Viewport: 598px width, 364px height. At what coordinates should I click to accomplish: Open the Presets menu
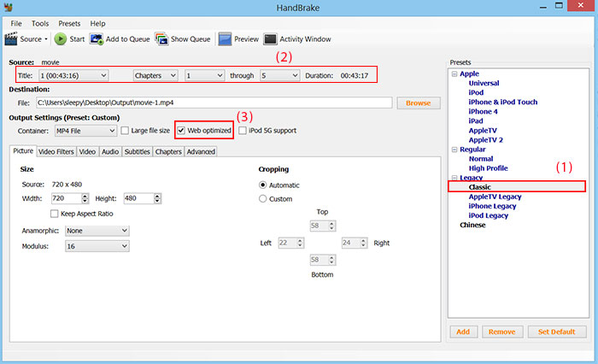click(69, 23)
